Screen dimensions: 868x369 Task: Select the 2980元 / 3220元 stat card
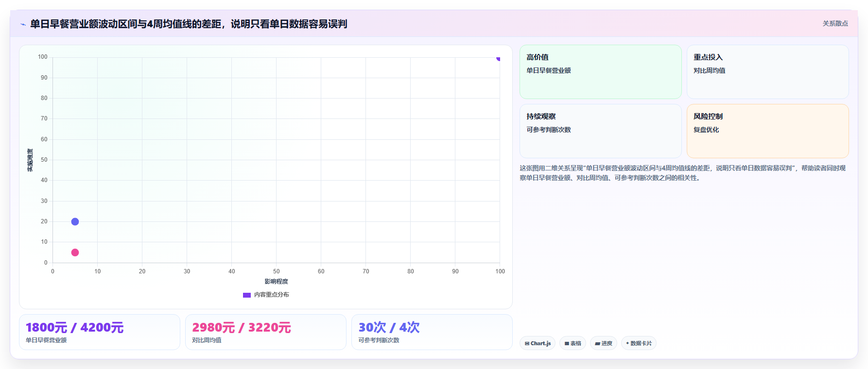pos(266,332)
